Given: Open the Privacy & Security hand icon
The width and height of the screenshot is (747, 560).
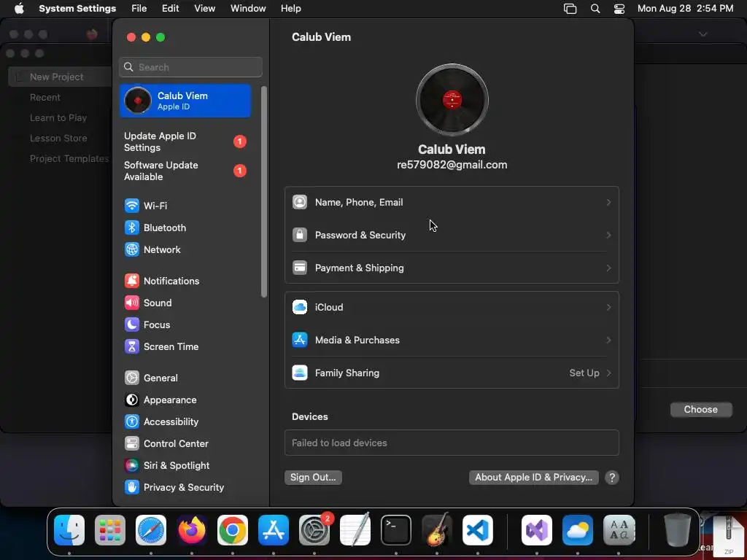Looking at the screenshot, I should (131, 487).
